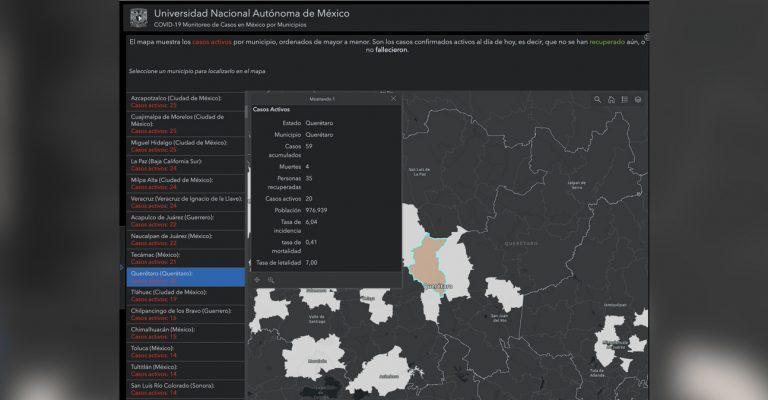Image resolution: width=768 pixels, height=400 pixels.
Task: Open the map search tool
Action: (x=597, y=99)
